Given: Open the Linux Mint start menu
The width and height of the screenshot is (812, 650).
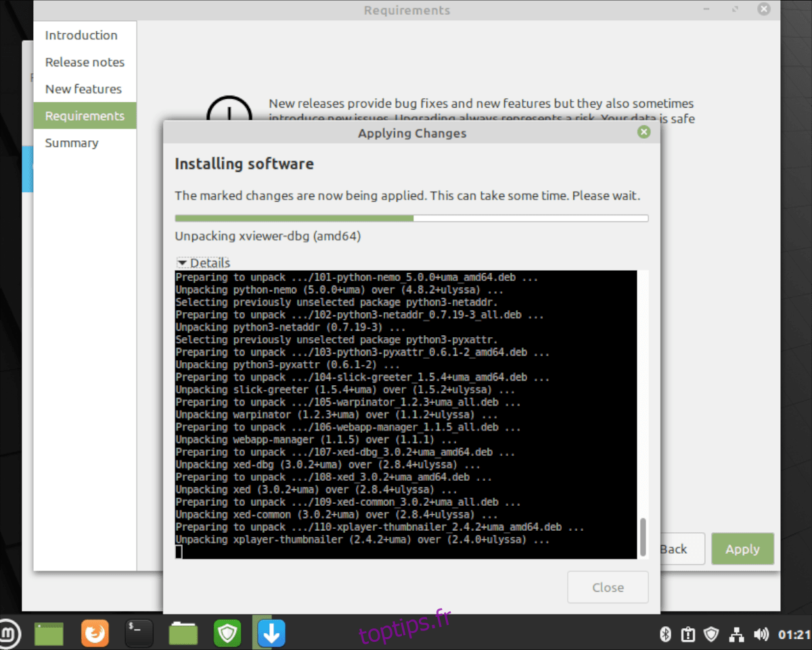Looking at the screenshot, I should (9, 634).
